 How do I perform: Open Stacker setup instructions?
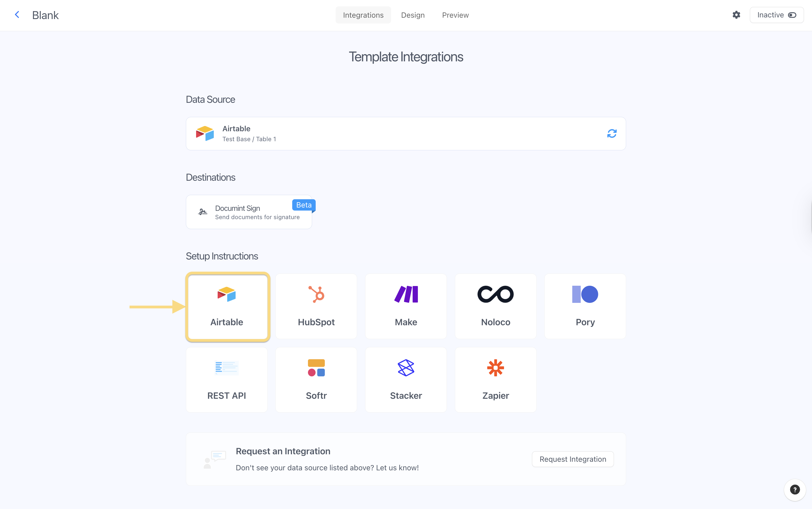(406, 379)
